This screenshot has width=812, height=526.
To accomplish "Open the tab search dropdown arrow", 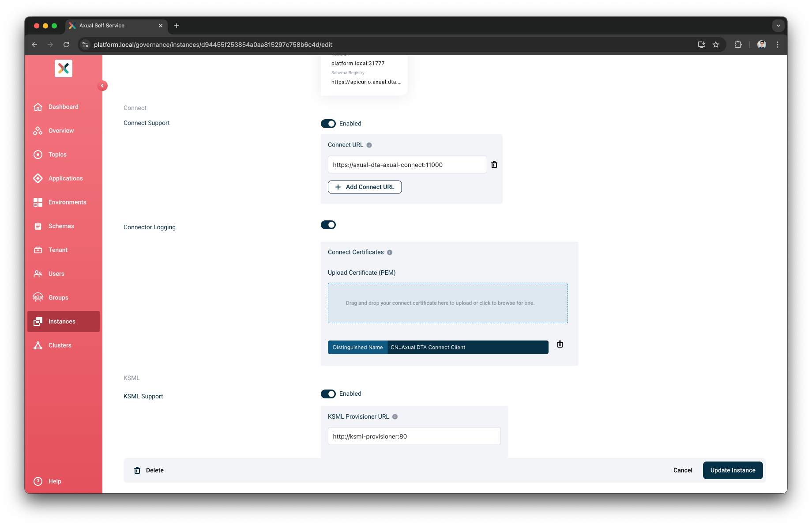I will click(x=778, y=26).
